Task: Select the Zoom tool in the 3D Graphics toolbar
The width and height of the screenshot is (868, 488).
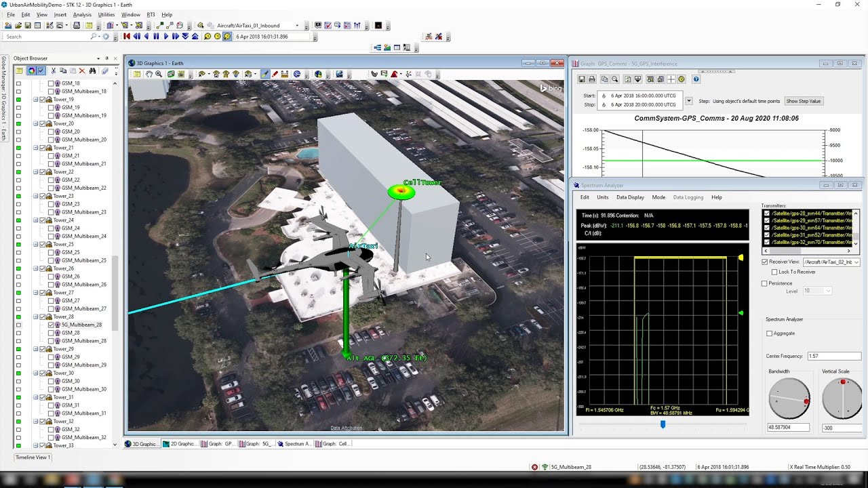Action: pos(159,75)
